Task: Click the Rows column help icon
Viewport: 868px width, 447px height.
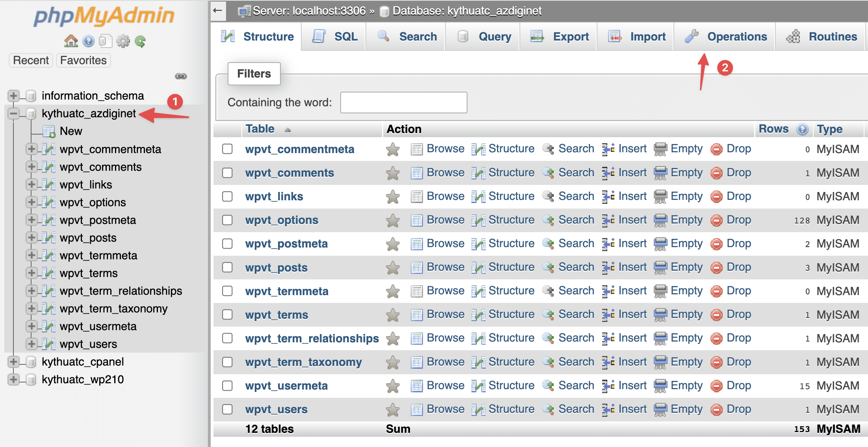Action: click(x=802, y=129)
